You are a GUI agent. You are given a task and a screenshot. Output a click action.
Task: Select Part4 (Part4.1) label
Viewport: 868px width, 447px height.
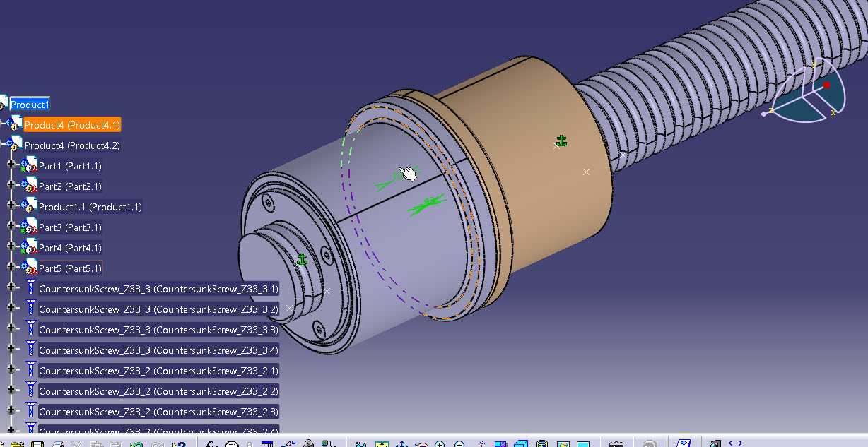70,248
